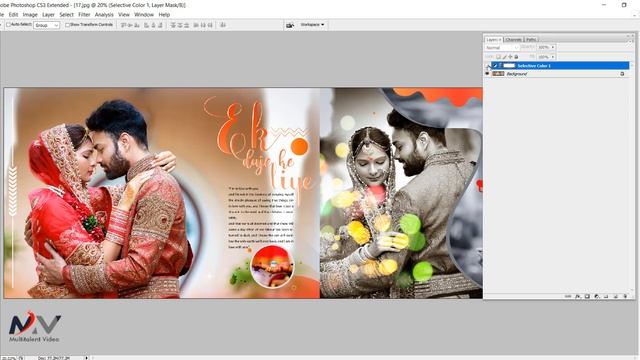Open the Auto-Select Group dropdown
The height and width of the screenshot is (360, 640).
(x=47, y=25)
